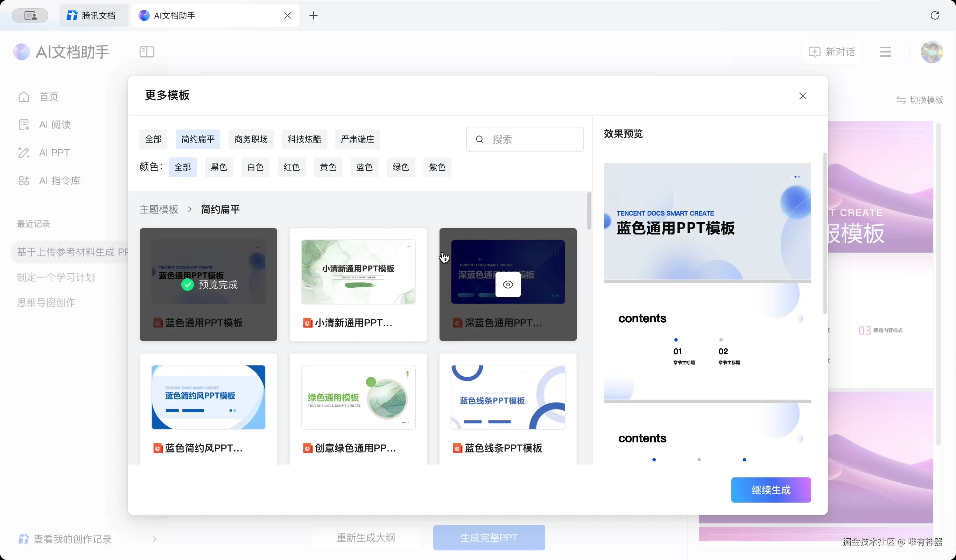Switch to the 腾讯文档 browser tab
Viewport: 956px width, 560px height.
click(94, 15)
